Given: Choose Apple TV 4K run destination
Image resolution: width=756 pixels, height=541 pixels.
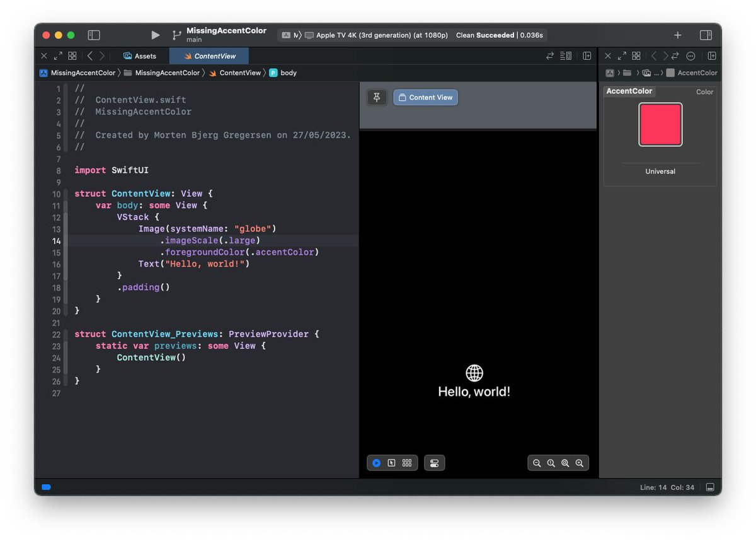Looking at the screenshot, I should click(376, 35).
